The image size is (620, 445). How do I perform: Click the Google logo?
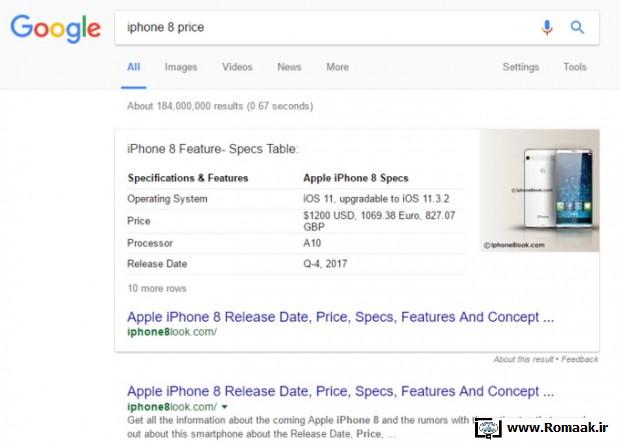point(55,28)
